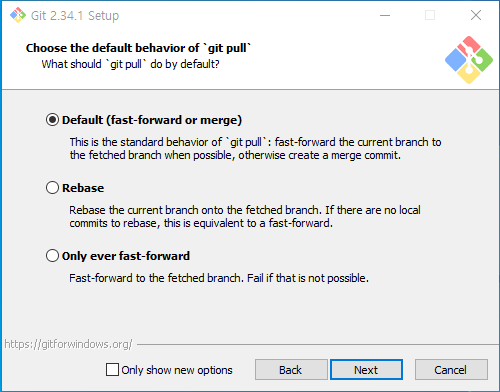Open the https://gitforwindows.org/ link
Viewport: 500px width, 392px height.
(68, 344)
